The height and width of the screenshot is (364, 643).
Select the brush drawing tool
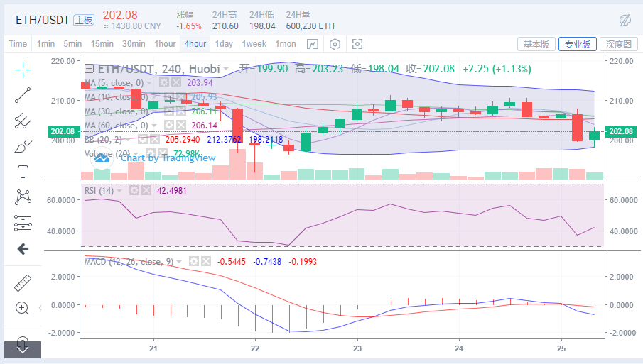(x=23, y=146)
